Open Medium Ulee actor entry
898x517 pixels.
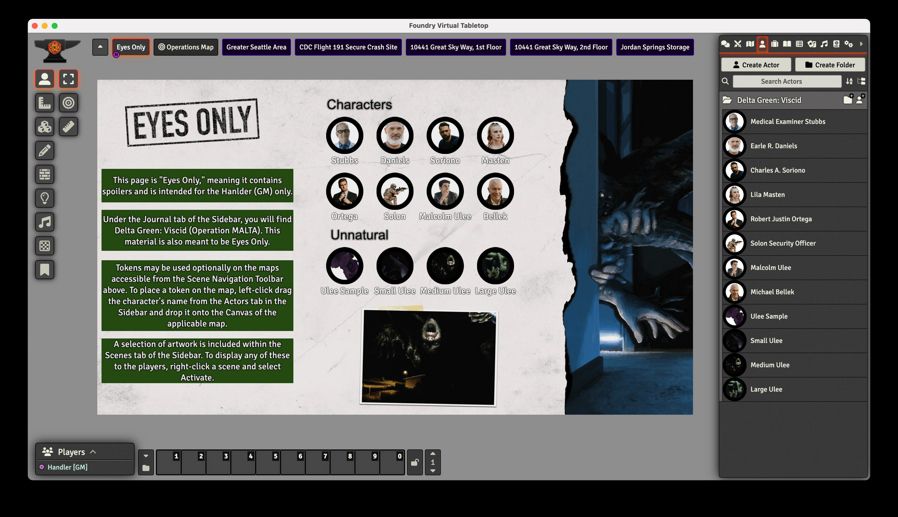coord(793,365)
